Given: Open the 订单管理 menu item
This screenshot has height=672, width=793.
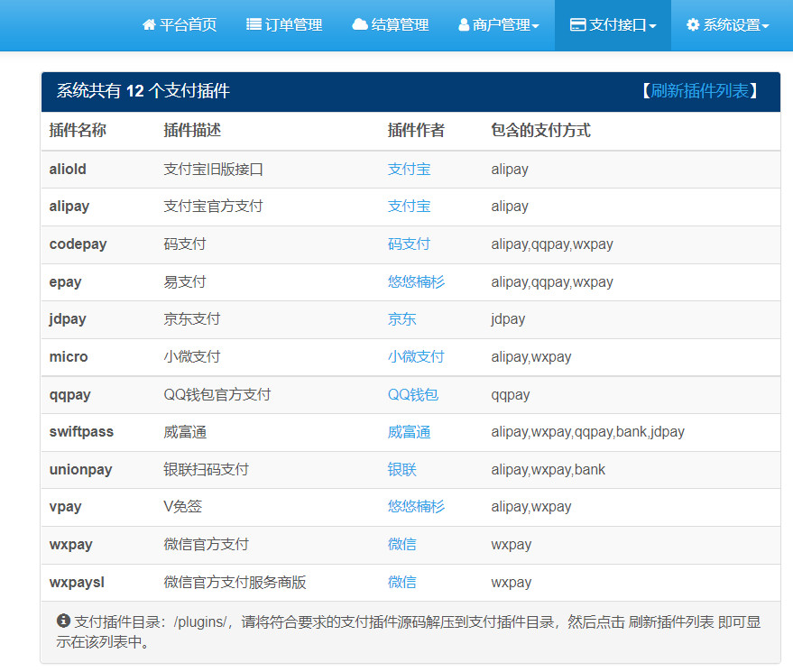Looking at the screenshot, I should [x=284, y=24].
